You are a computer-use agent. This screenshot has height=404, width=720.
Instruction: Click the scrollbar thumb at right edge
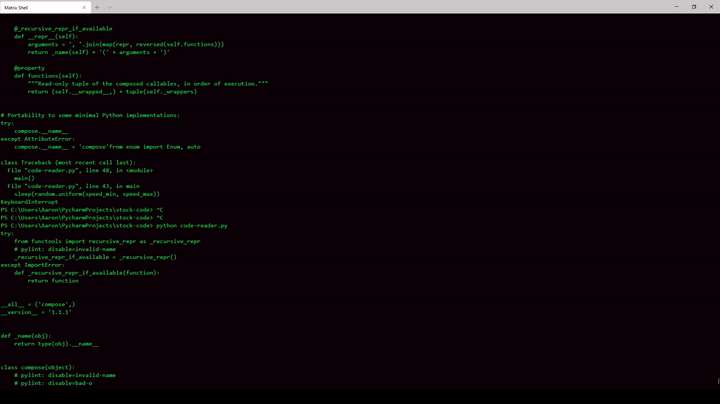pyautogui.click(x=717, y=380)
